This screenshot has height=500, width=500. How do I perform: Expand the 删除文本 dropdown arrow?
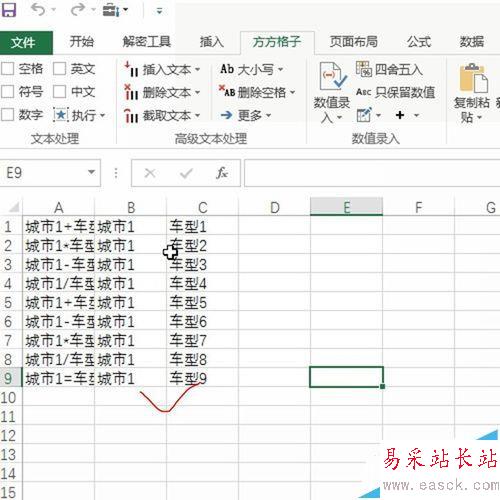(x=197, y=92)
